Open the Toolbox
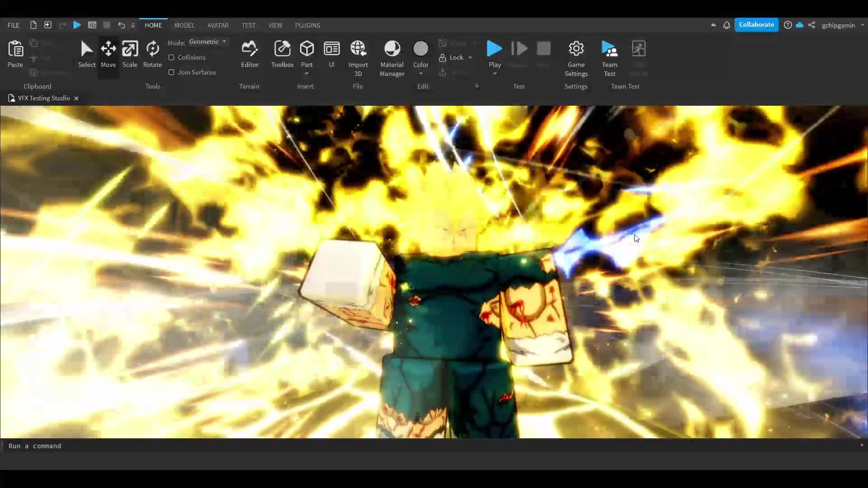This screenshot has width=868, height=488. click(x=282, y=54)
